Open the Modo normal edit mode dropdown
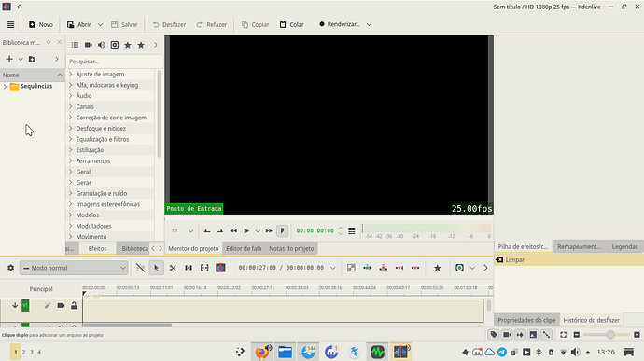Image resolution: width=644 pixels, height=361 pixels. [74, 268]
